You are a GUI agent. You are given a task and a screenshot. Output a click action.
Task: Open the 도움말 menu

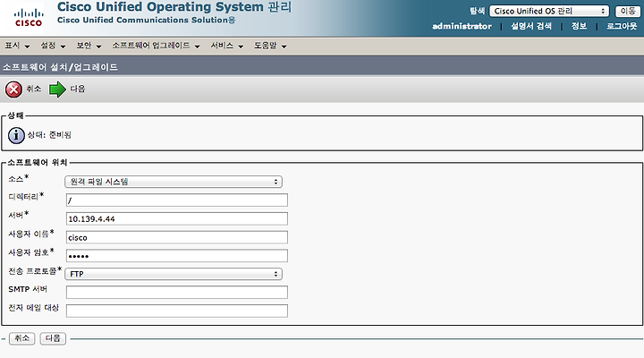coord(270,46)
